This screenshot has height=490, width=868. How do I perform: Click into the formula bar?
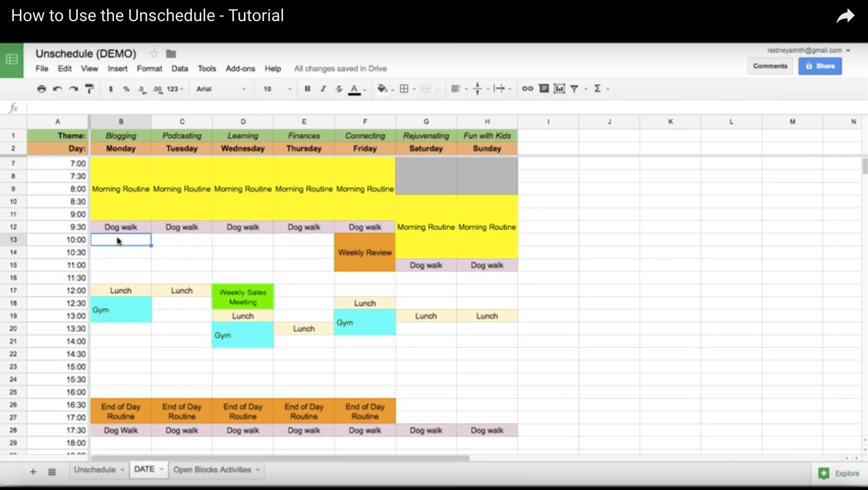coord(447,107)
